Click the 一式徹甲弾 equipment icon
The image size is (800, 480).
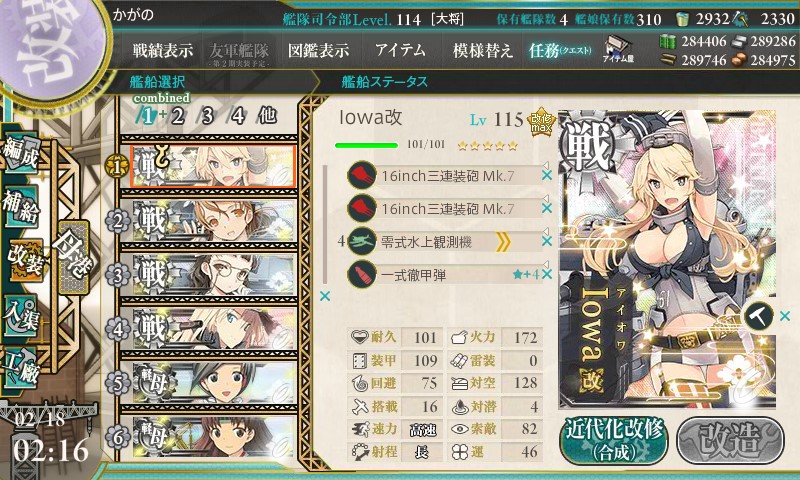[362, 274]
